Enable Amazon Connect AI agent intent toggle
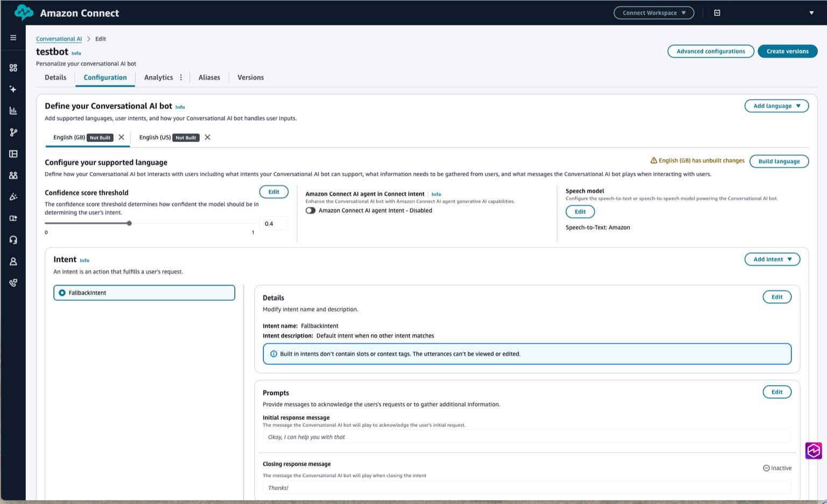This screenshot has height=504, width=827. point(311,210)
